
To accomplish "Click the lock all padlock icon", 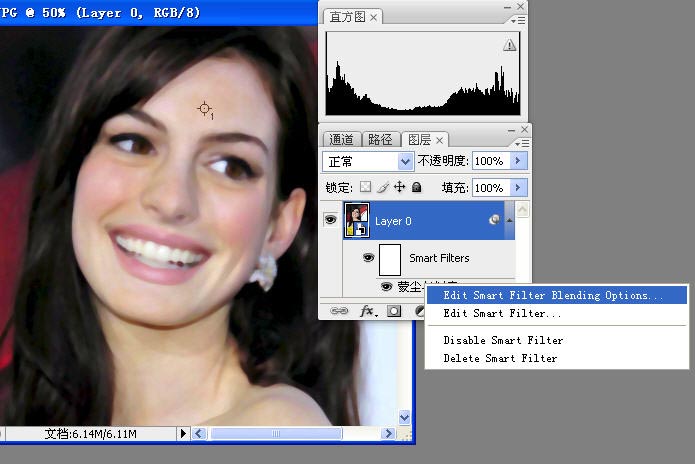I will point(416,187).
